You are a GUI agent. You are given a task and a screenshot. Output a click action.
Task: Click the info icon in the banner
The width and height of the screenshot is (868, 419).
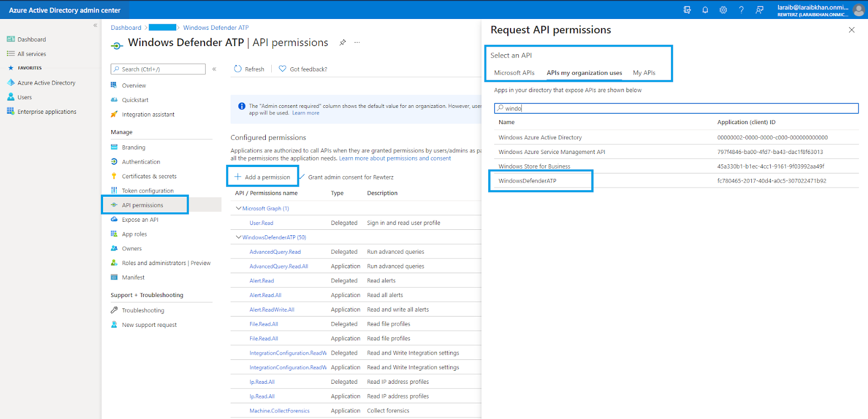click(x=242, y=106)
